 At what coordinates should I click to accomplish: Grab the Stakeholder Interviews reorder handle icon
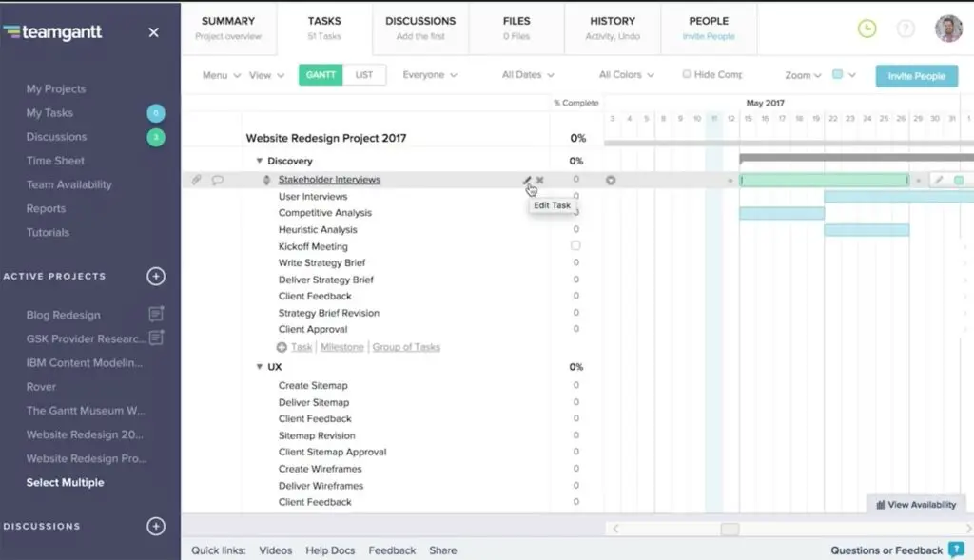(x=266, y=180)
